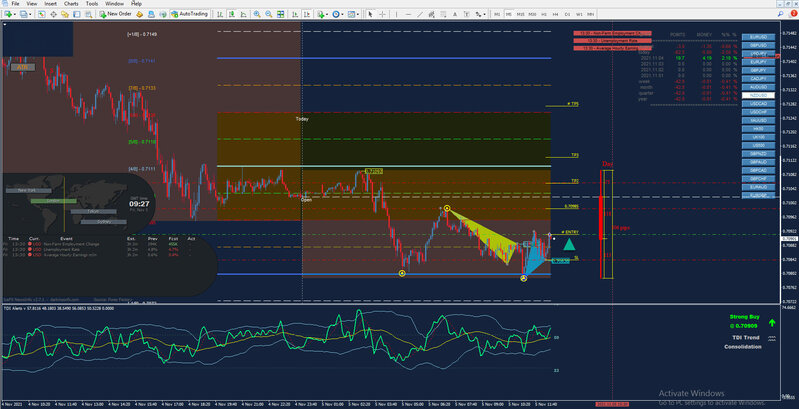This screenshot has height=409, width=799.
Task: Expand the new chart dropdown arrow
Action: 15,14
